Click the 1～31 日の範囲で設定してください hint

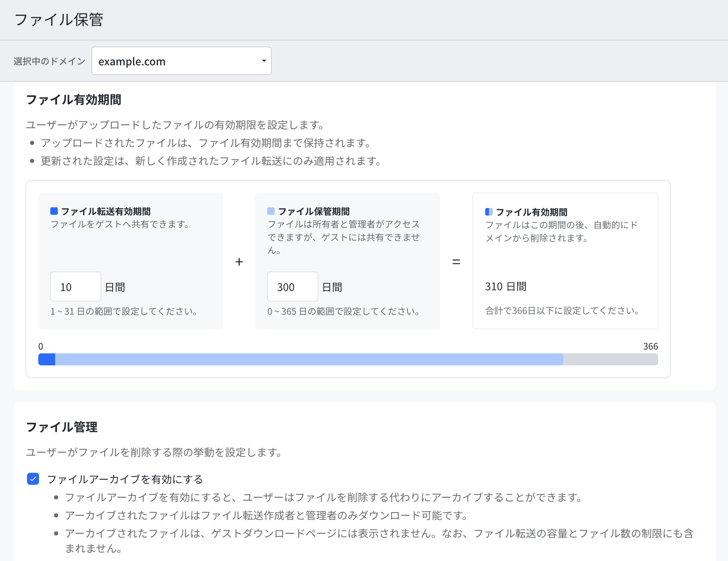click(124, 311)
